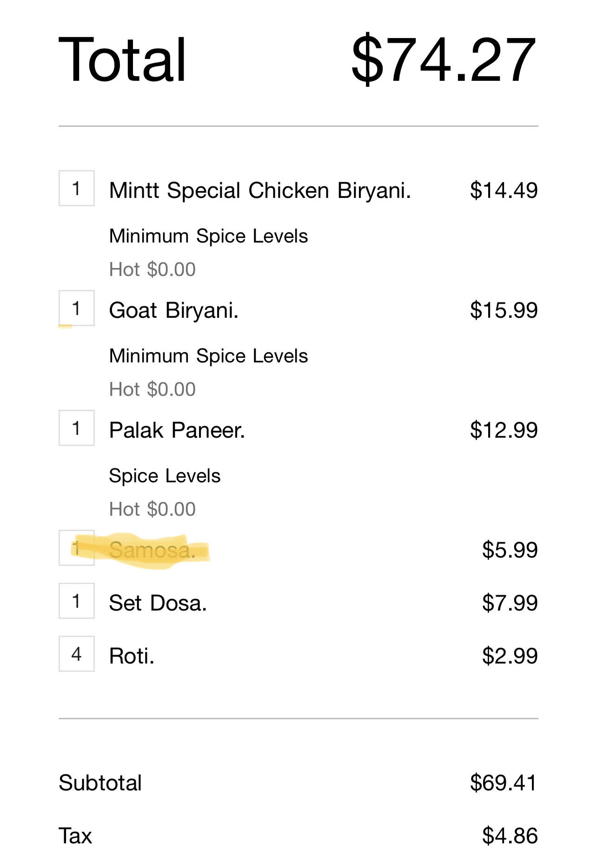Click Hot $0.00 option under Goat Biryani

click(x=152, y=389)
